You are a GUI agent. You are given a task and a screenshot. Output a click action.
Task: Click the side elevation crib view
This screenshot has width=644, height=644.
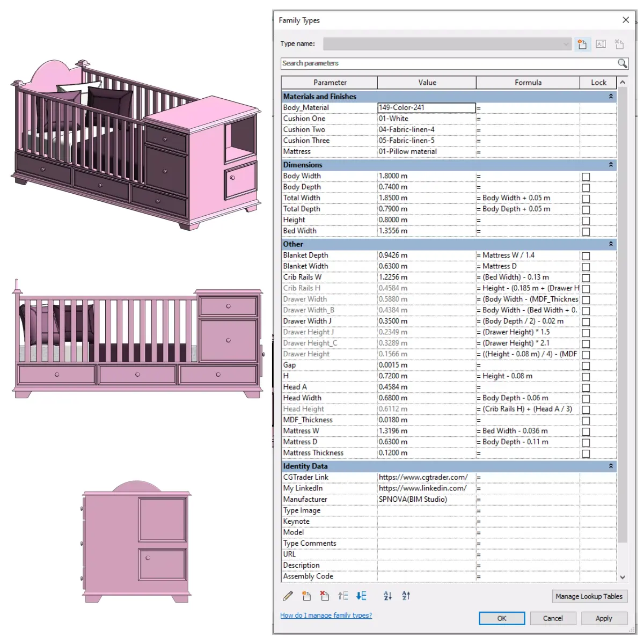click(136, 541)
